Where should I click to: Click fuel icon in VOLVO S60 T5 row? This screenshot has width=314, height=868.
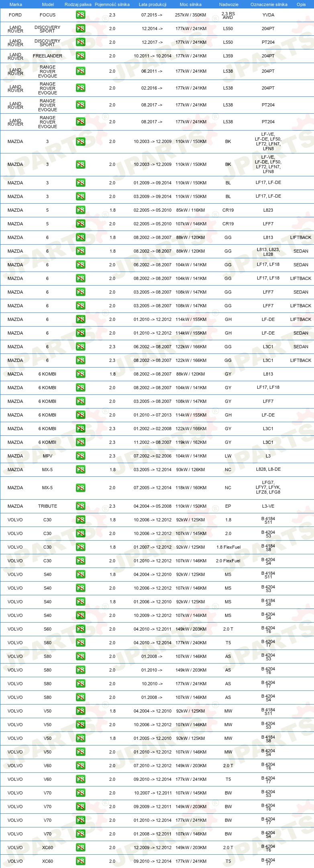coord(80,643)
